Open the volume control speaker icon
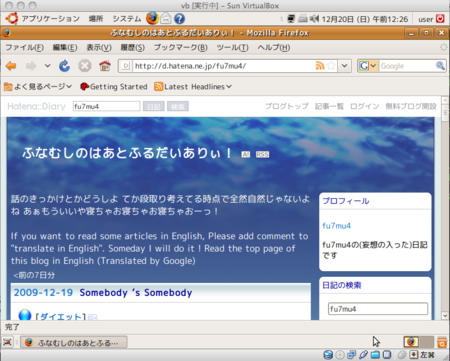The height and width of the screenshot is (361, 450). (x=314, y=19)
